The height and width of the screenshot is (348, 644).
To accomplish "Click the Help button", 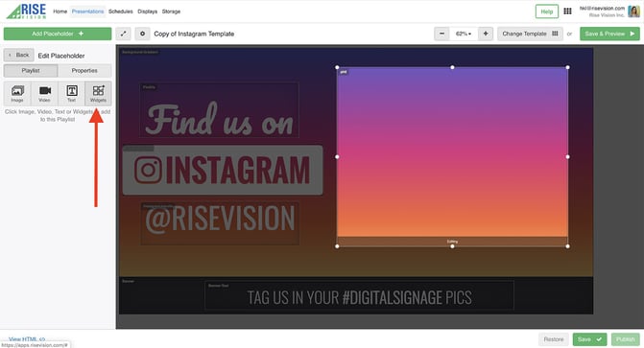I will [x=547, y=12].
